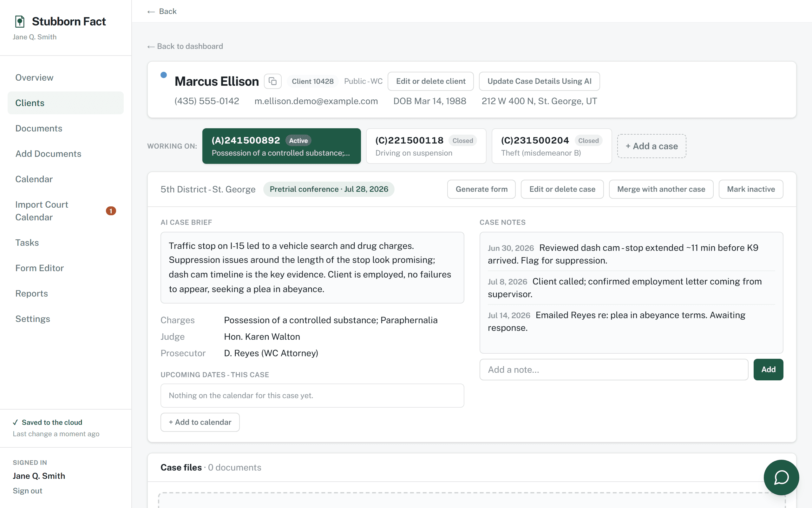Select active case (A)241500892 tab
The width and height of the screenshot is (812, 508).
tap(282, 146)
